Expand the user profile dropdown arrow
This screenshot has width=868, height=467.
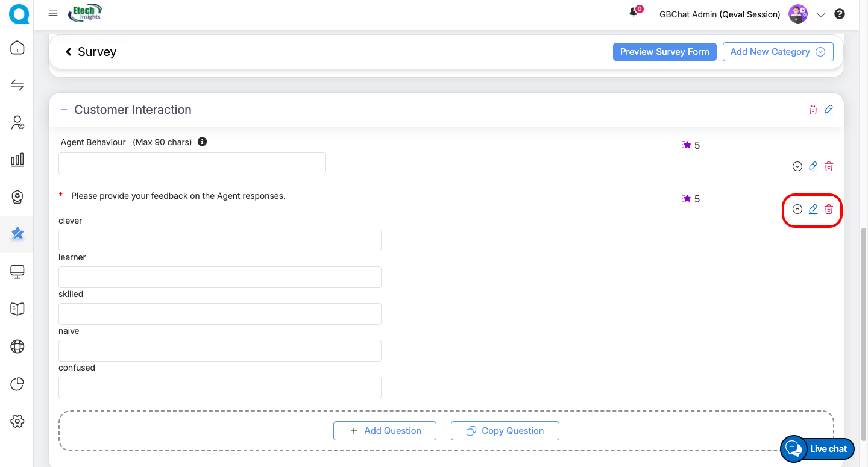[820, 15]
